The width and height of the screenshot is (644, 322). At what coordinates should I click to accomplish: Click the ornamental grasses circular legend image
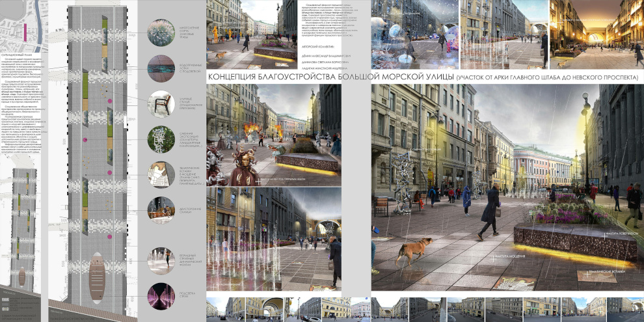(161, 33)
